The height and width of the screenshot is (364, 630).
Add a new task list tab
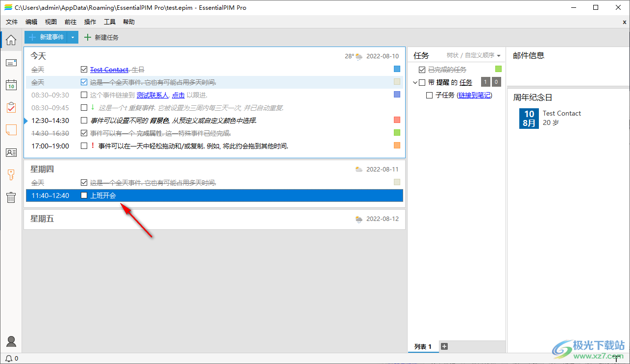point(444,346)
